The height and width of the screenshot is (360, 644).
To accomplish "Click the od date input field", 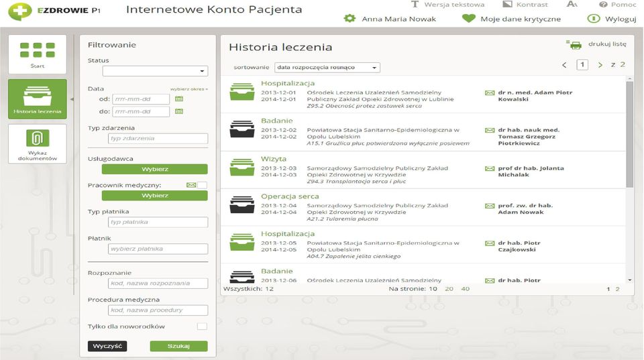I will point(141,99).
